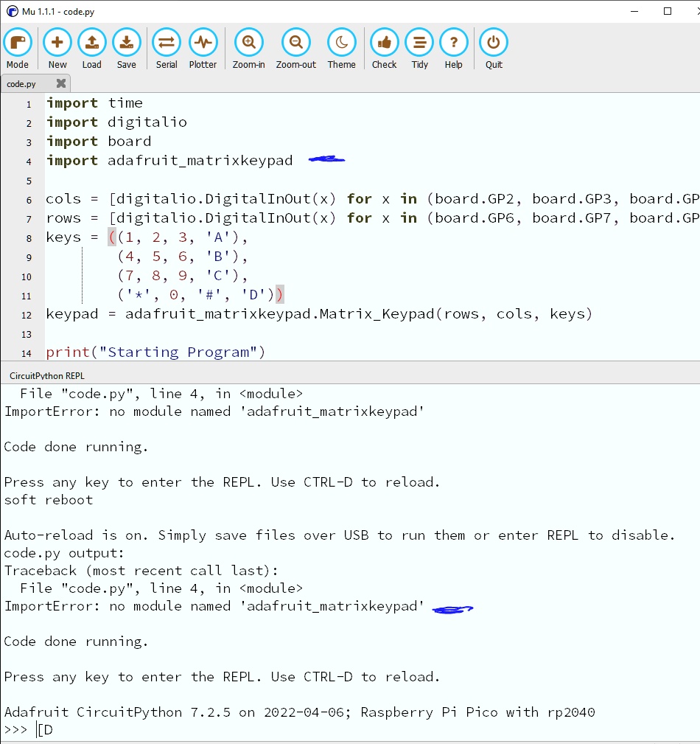This screenshot has height=744, width=700.
Task: Quit Mu using the Quit icon
Action: pyautogui.click(x=493, y=42)
